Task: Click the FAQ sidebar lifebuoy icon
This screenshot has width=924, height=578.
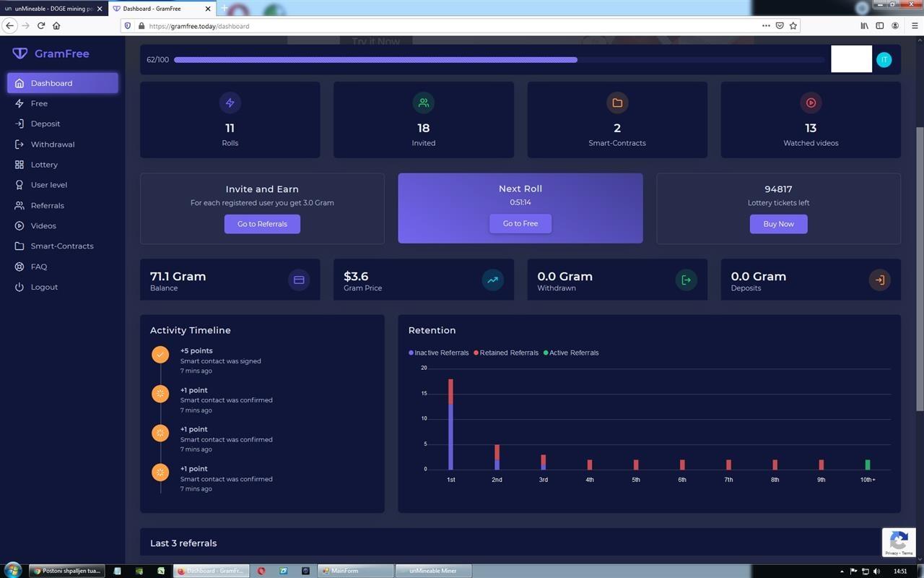Action: point(19,267)
